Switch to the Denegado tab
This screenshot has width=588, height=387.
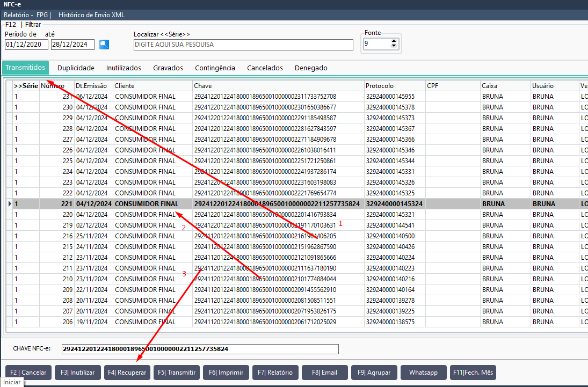pos(311,68)
